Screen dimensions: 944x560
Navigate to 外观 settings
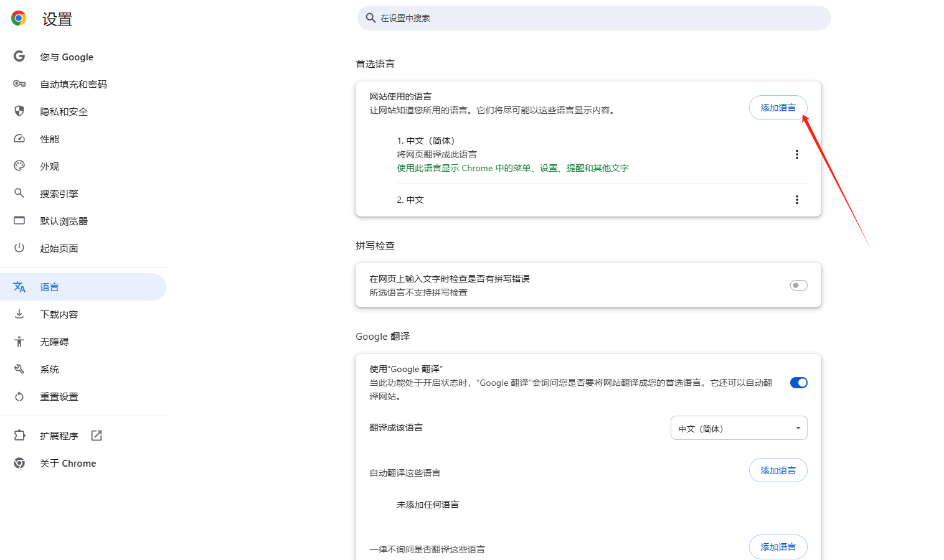(83, 166)
